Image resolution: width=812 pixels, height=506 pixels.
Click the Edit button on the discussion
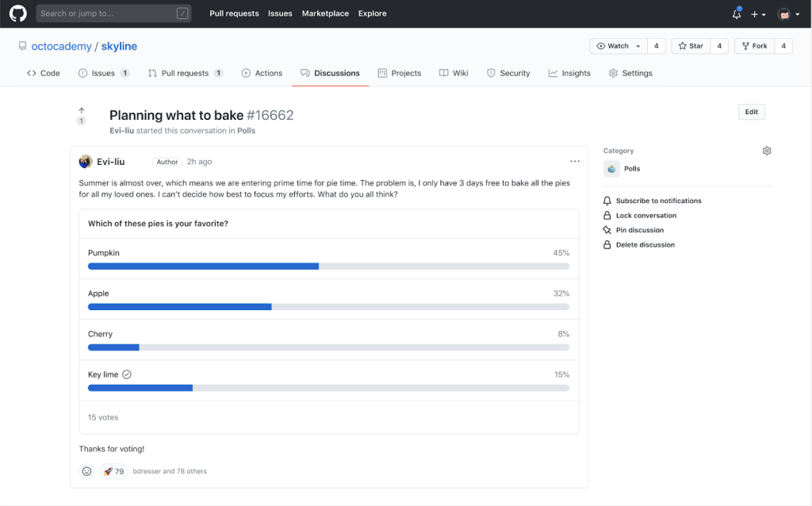(x=751, y=111)
